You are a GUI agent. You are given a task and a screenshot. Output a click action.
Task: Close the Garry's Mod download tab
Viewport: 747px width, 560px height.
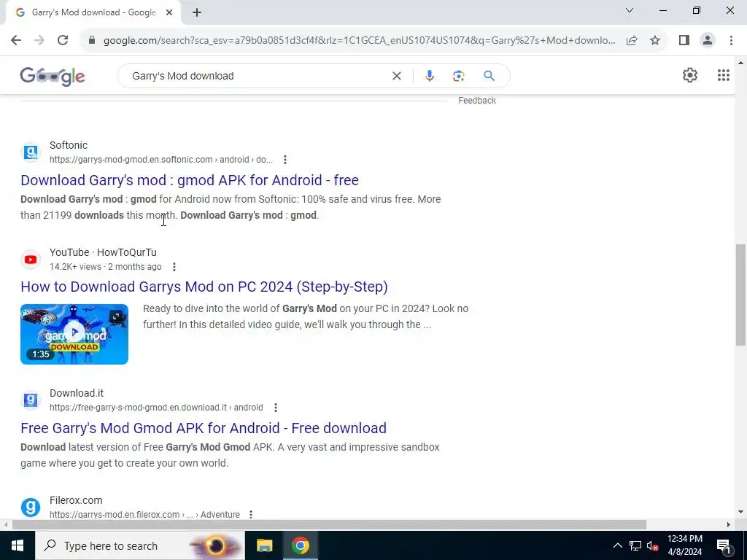[169, 13]
